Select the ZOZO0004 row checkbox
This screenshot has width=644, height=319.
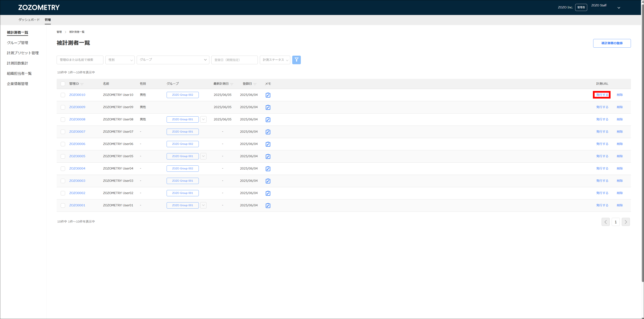tap(63, 168)
